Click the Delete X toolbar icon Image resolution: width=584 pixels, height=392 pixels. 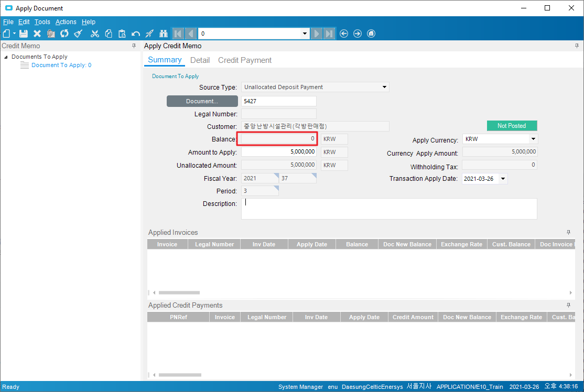pos(37,34)
